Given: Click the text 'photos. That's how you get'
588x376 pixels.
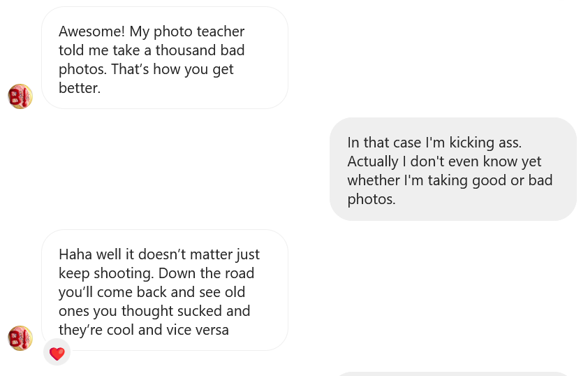Looking at the screenshot, I should click(x=146, y=69).
